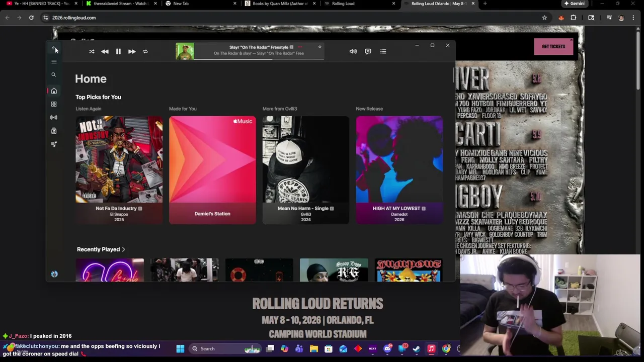This screenshot has height=362, width=644.
Task: Open Task View on the taskbar
Action: click(270, 348)
